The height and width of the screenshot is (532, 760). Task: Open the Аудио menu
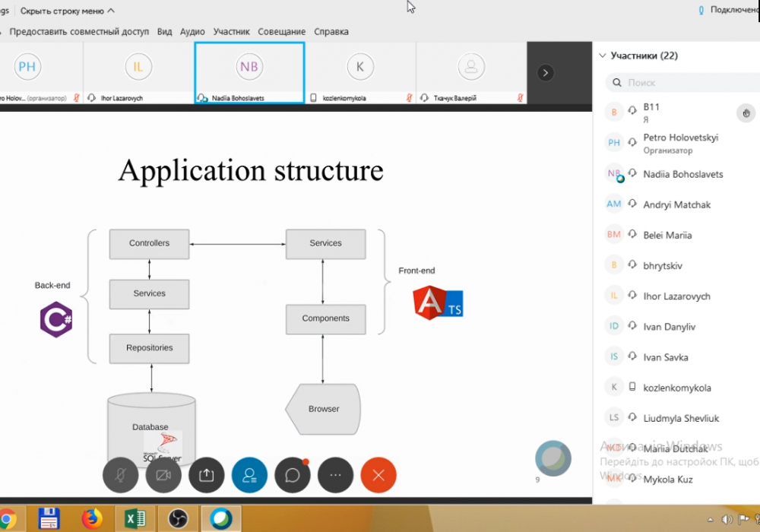tap(192, 32)
